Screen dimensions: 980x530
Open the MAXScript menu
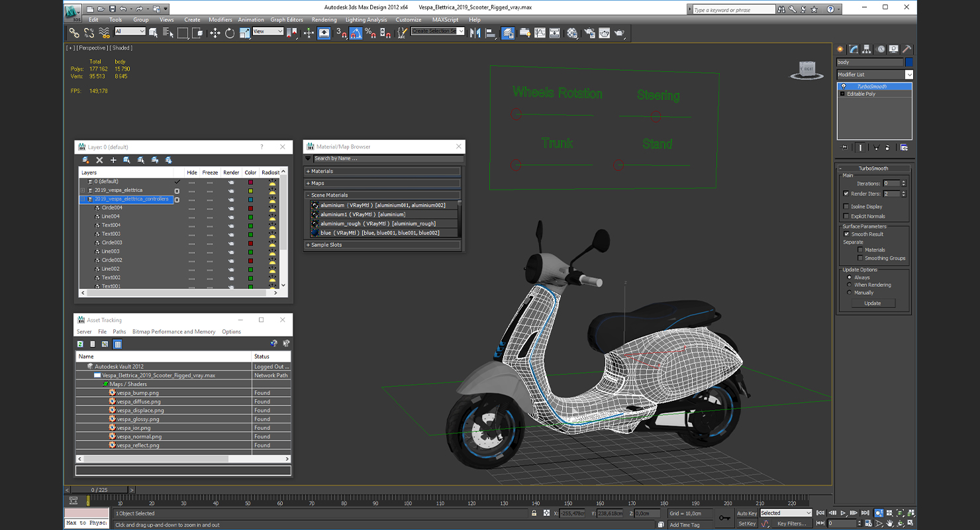click(445, 20)
